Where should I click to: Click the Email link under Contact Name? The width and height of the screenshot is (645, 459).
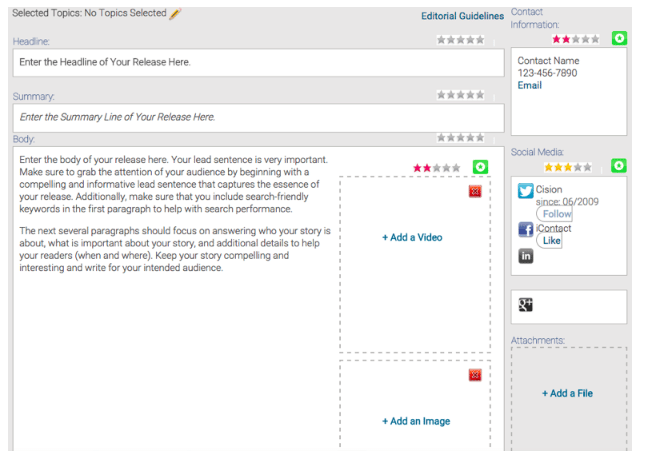[x=529, y=86]
